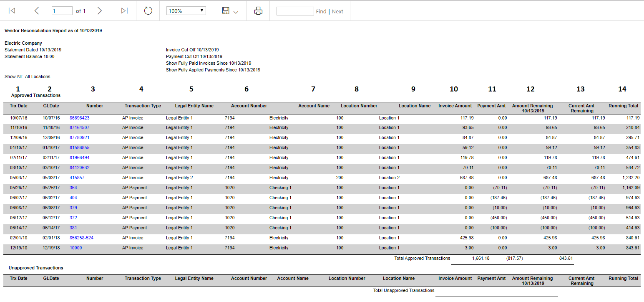Screen dimensions: 644x302
Task: Open invoice number 86696423
Action: (79, 118)
